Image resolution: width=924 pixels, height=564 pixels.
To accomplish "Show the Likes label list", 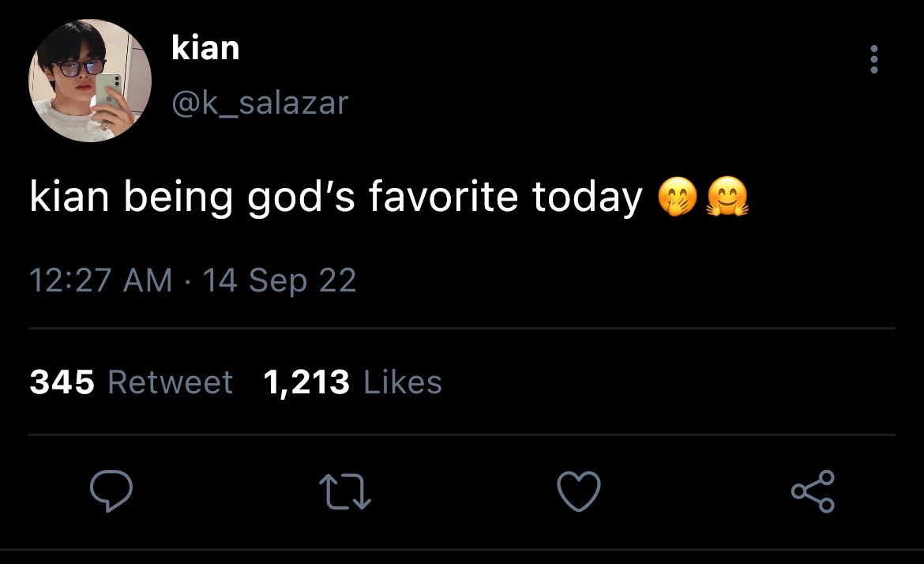I will point(403,382).
